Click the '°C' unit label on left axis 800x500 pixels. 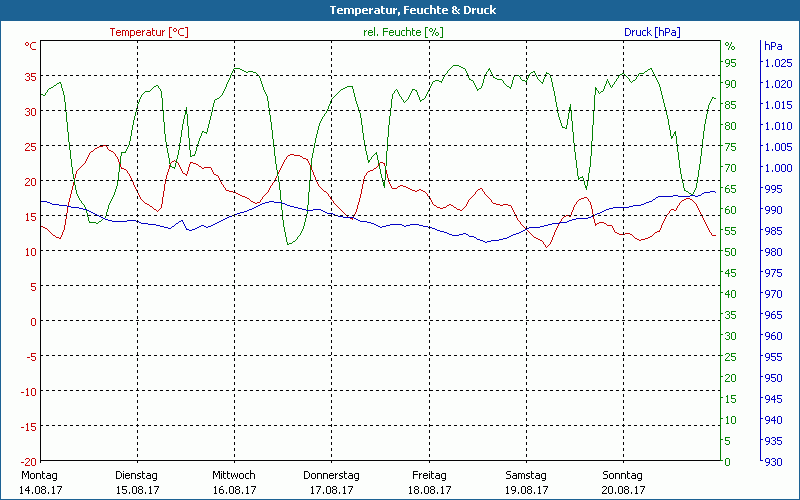coord(31,46)
